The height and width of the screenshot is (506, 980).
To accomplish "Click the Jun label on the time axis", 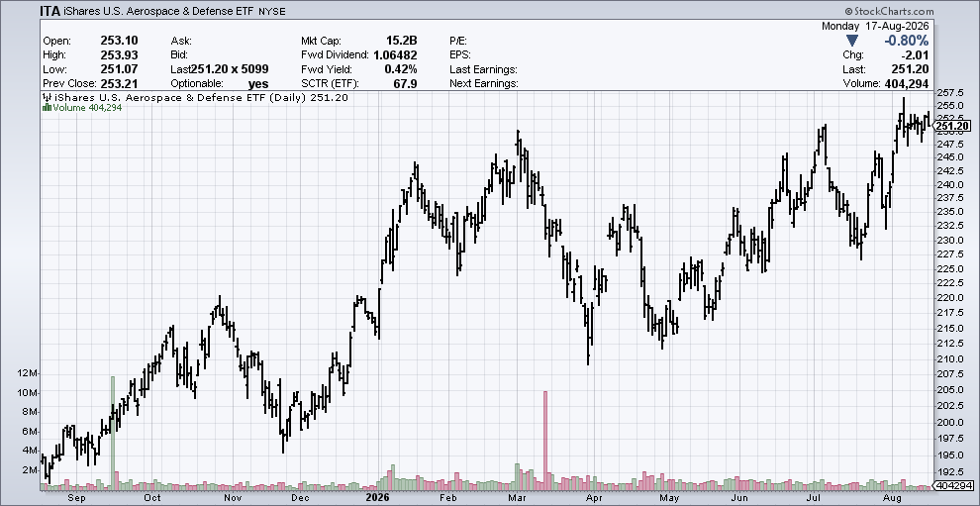I will (740, 498).
